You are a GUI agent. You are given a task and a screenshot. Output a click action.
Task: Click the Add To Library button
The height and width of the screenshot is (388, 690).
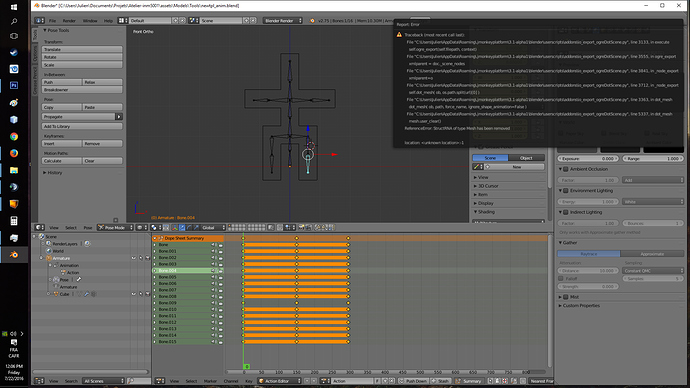pos(82,126)
